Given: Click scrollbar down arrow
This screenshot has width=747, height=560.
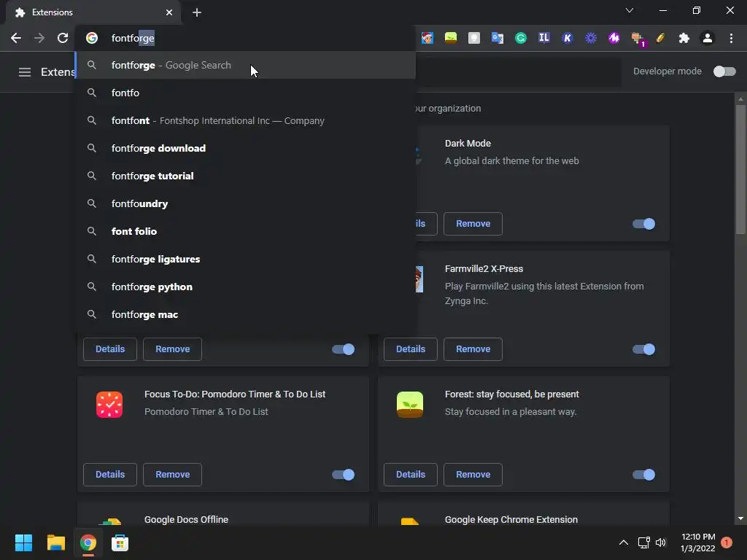Looking at the screenshot, I should pos(740,518).
